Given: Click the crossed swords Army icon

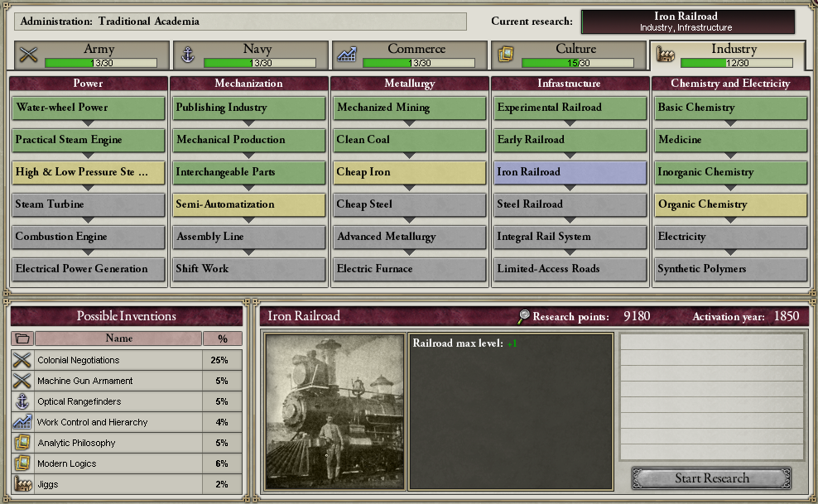Looking at the screenshot, I should [29, 54].
